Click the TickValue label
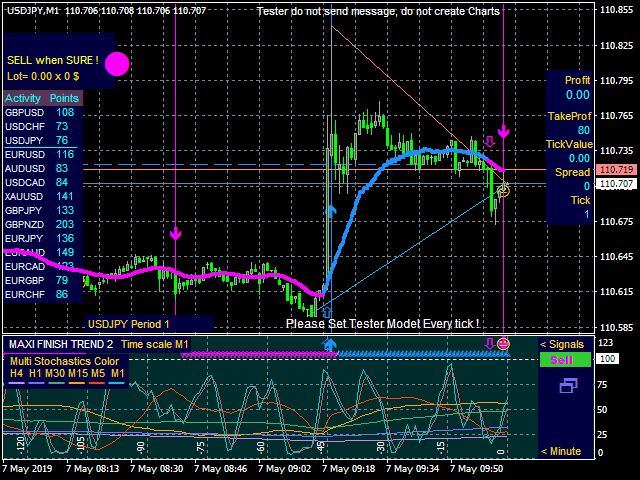Screen dimensions: 640x480 pyautogui.click(x=569, y=144)
